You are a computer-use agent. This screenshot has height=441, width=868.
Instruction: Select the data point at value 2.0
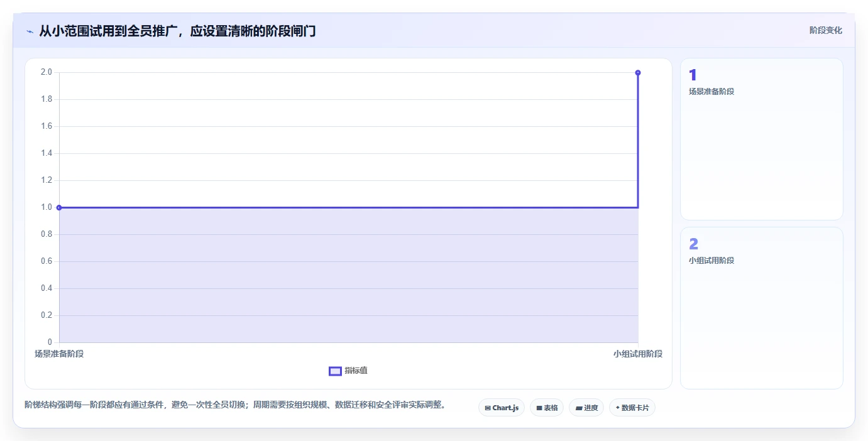pyautogui.click(x=638, y=72)
